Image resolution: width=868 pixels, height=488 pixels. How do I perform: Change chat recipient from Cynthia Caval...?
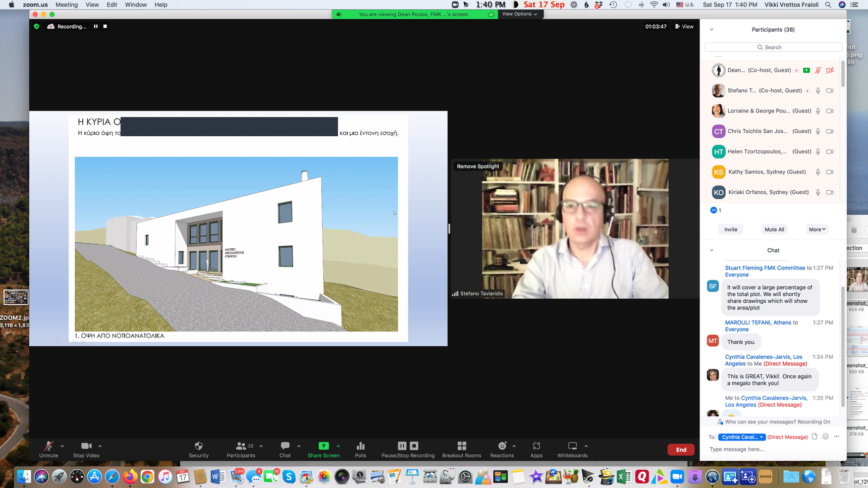click(x=741, y=437)
